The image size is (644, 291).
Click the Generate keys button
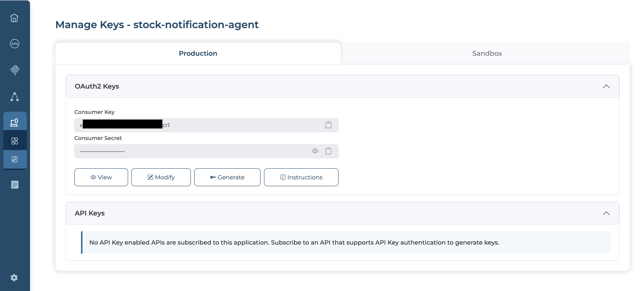tap(227, 177)
